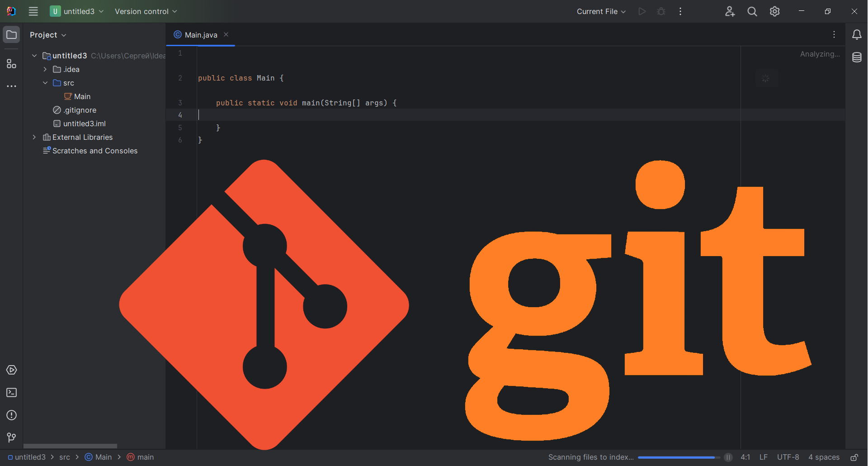
Task: Open the Project view dropdown
Action: click(x=48, y=35)
